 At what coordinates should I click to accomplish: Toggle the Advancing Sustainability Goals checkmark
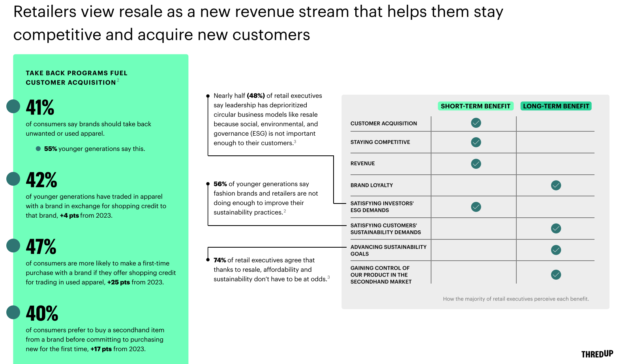556,250
